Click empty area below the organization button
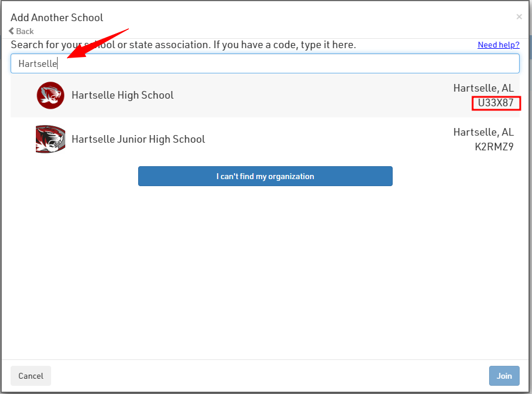 point(265,270)
